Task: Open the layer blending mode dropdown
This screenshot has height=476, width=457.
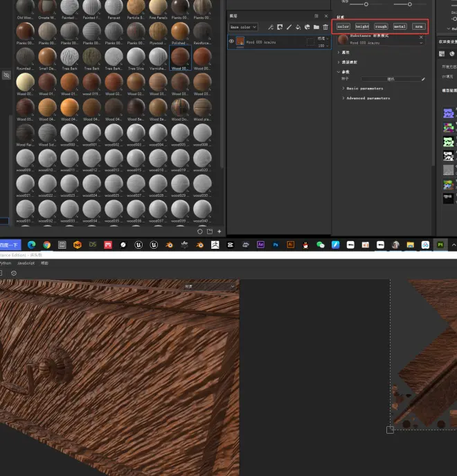Action: pyautogui.click(x=323, y=39)
